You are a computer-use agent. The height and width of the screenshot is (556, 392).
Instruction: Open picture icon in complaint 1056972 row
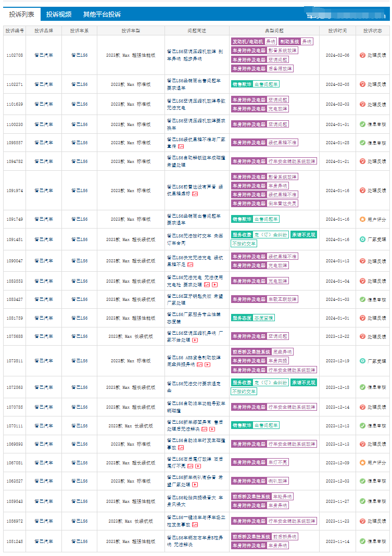(195, 524)
